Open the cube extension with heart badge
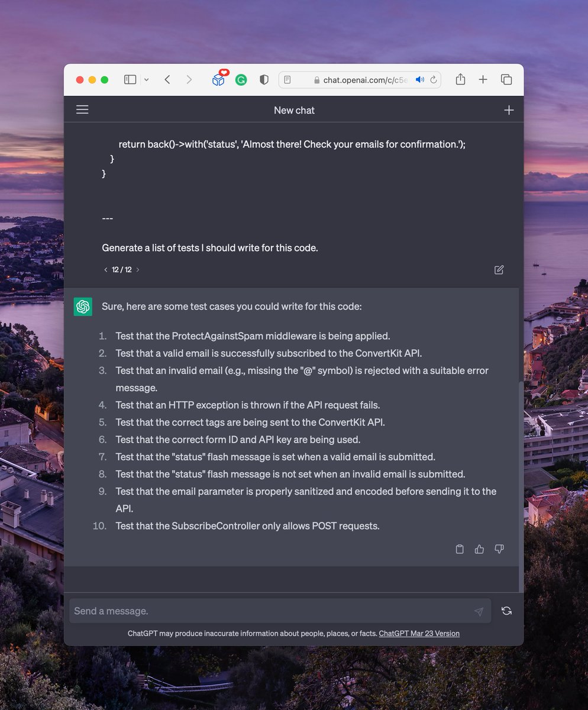This screenshot has height=710, width=588. pos(219,78)
